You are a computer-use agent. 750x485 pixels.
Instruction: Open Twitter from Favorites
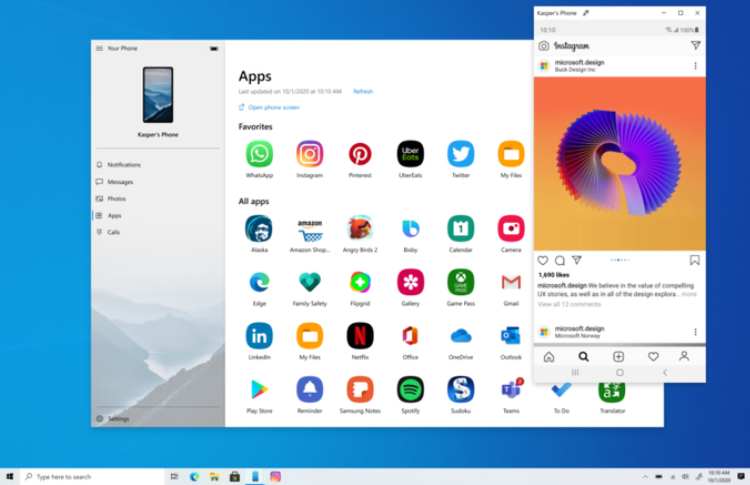461,154
